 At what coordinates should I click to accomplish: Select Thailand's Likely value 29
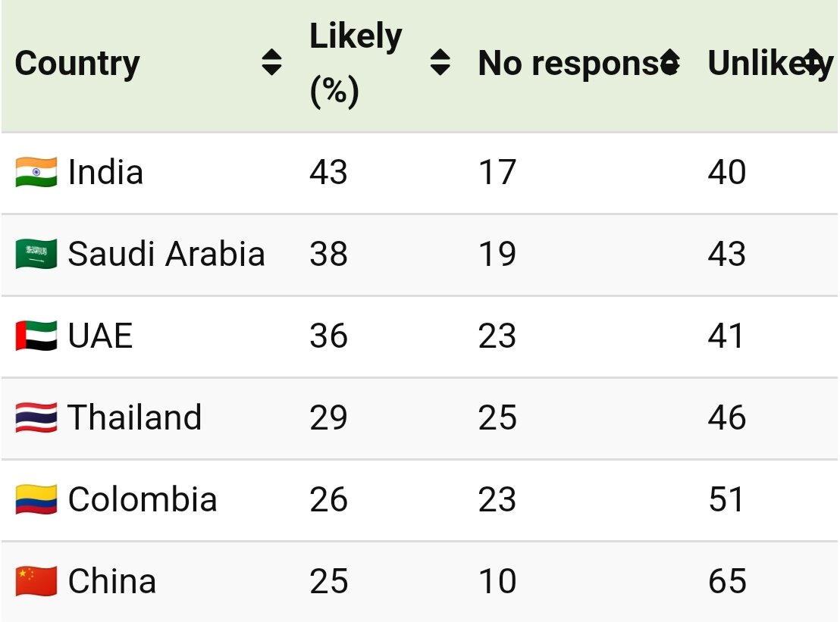(x=328, y=417)
